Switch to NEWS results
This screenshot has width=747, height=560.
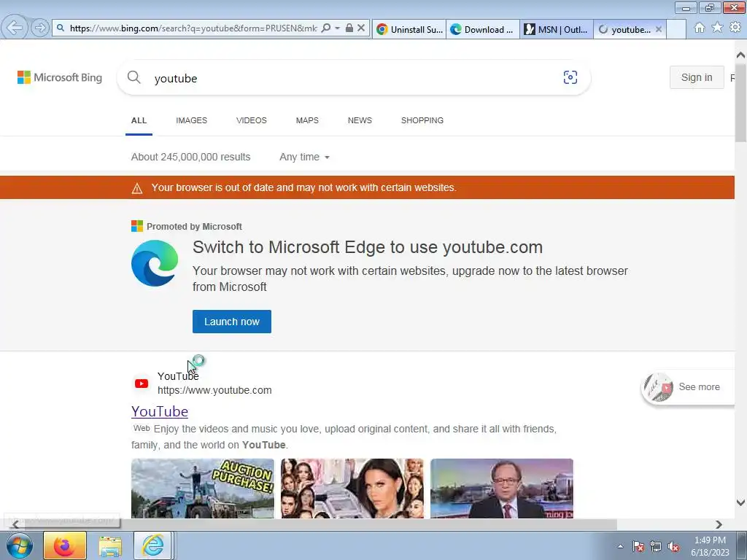coord(360,120)
